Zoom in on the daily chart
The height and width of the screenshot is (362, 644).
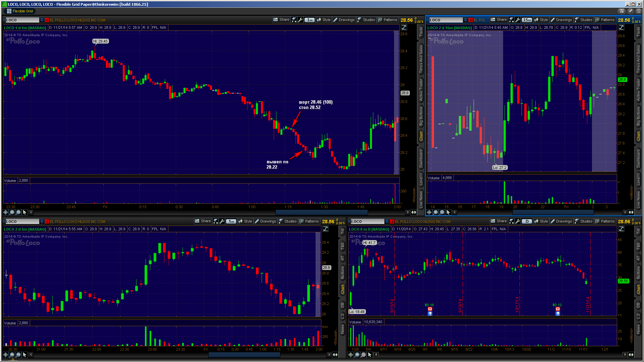(357, 355)
